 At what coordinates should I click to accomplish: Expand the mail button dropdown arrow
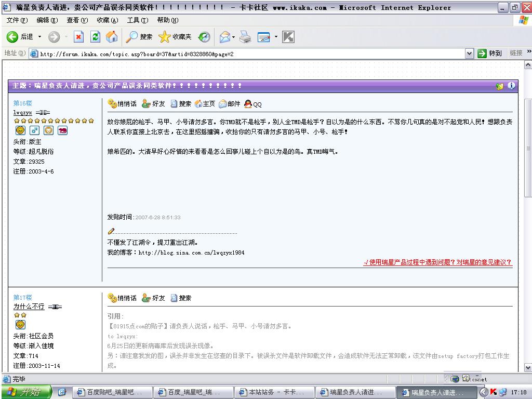(234, 37)
